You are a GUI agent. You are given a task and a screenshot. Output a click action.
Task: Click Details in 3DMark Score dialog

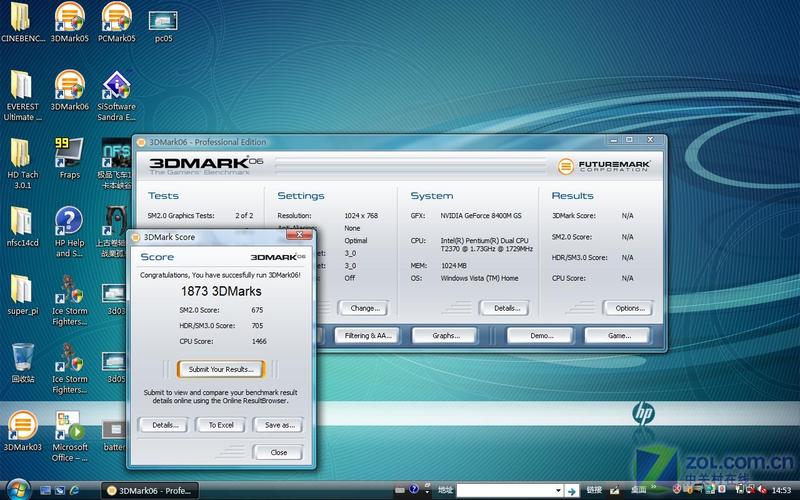click(163, 424)
